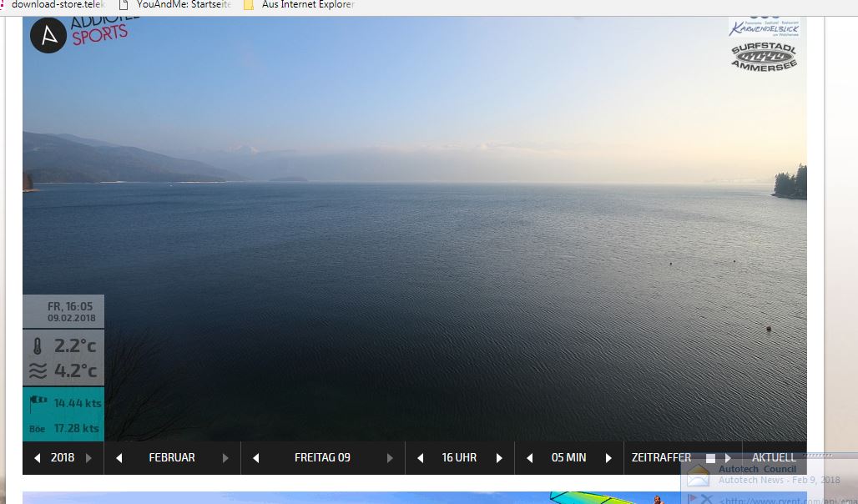Viewport: 858px width, 504px height.
Task: Click the envelope icon in mail notification
Action: 699,476
